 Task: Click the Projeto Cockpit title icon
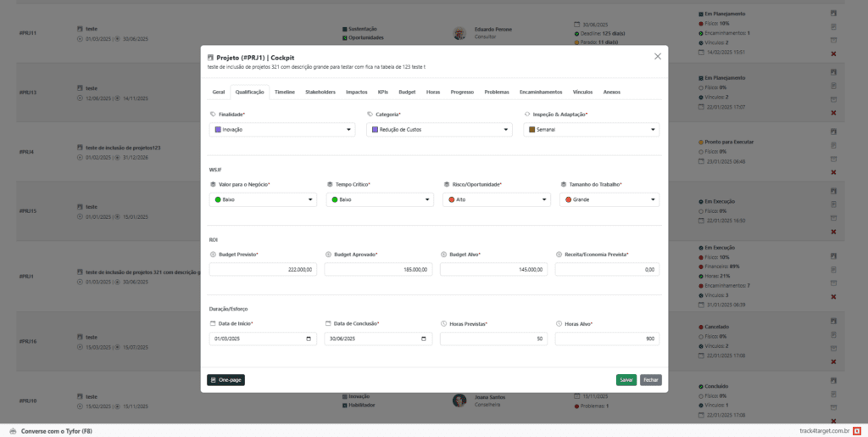[211, 57]
